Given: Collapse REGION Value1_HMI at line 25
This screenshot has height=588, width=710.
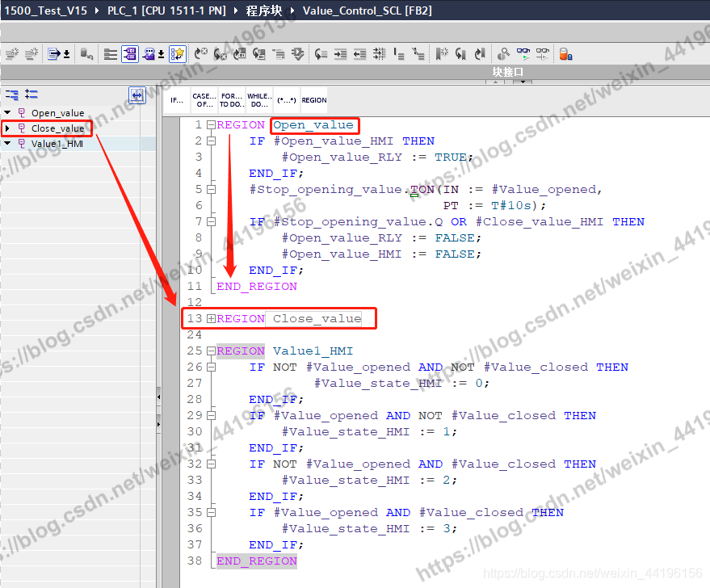Looking at the screenshot, I should point(211,351).
